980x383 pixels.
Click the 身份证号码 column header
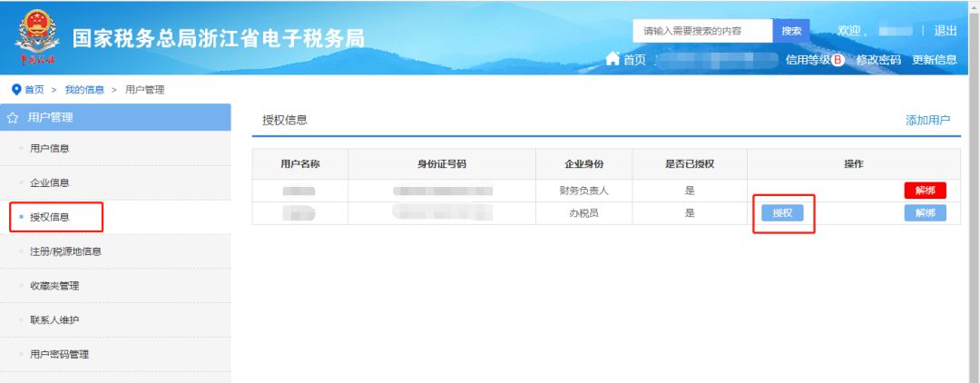442,164
